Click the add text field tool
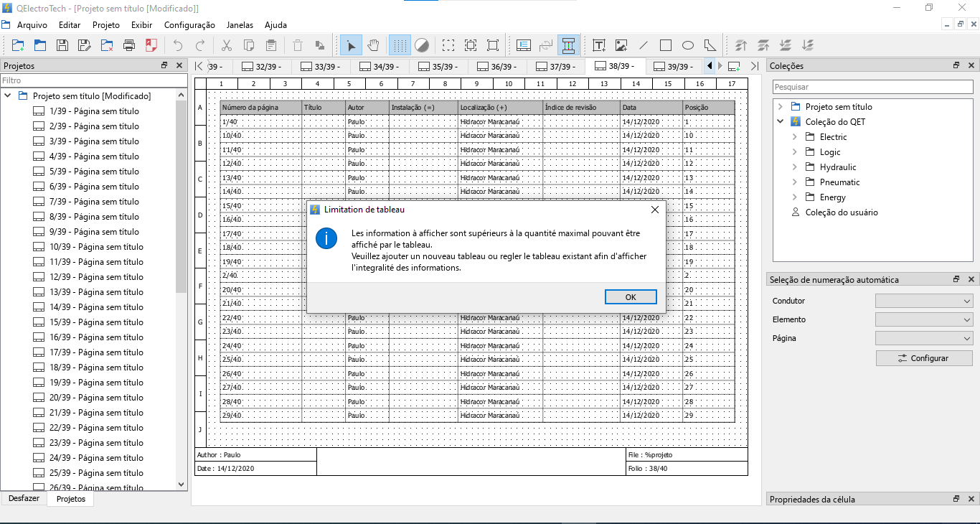 coord(599,45)
